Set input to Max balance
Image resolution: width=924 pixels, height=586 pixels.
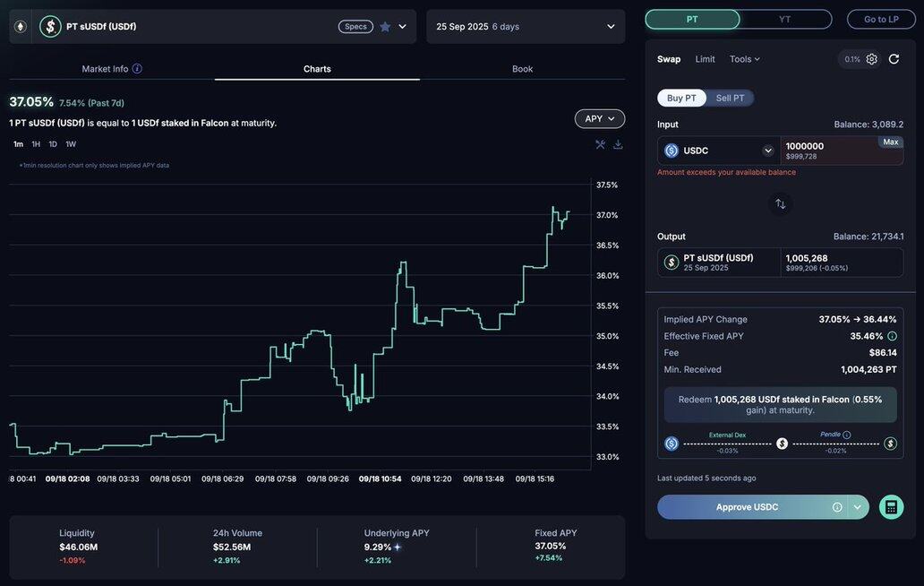tap(890, 142)
